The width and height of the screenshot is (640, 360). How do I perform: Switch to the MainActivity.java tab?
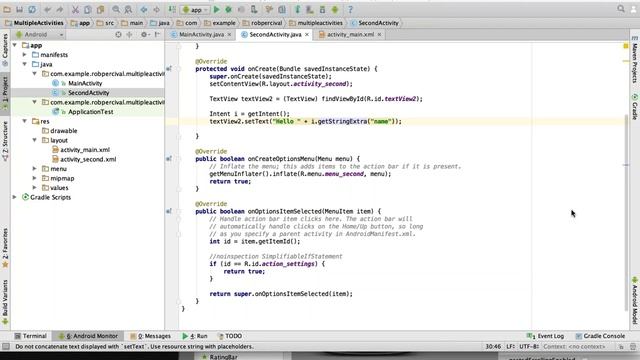[x=201, y=35]
